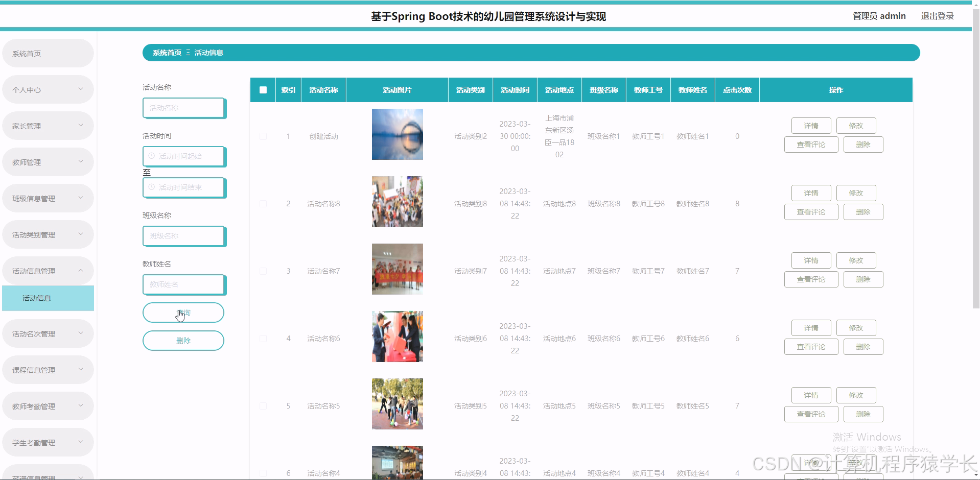Toggle the select-all checkbox in table header
The image size is (980, 480).
point(263,90)
